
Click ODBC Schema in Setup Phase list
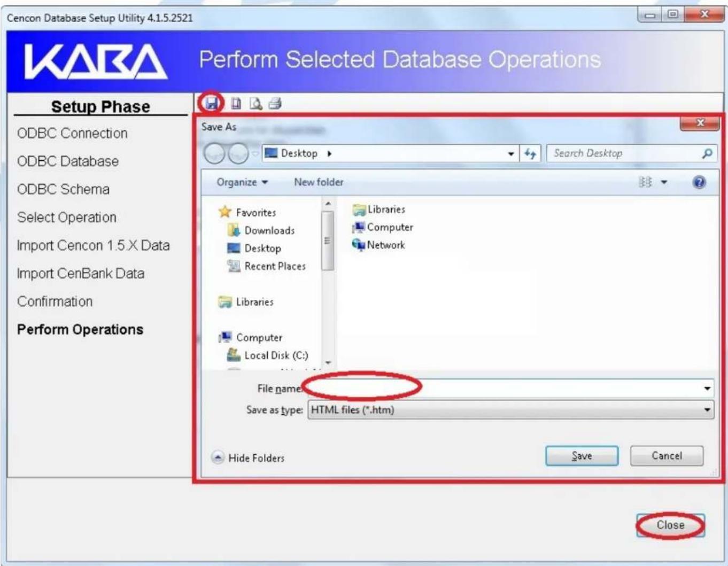coord(63,189)
